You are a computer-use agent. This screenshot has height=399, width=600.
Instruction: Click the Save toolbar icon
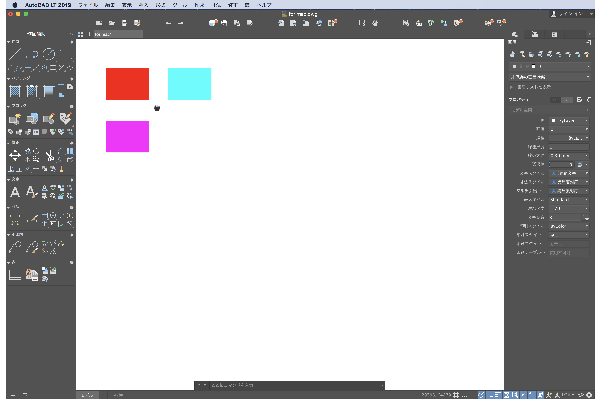pos(124,23)
